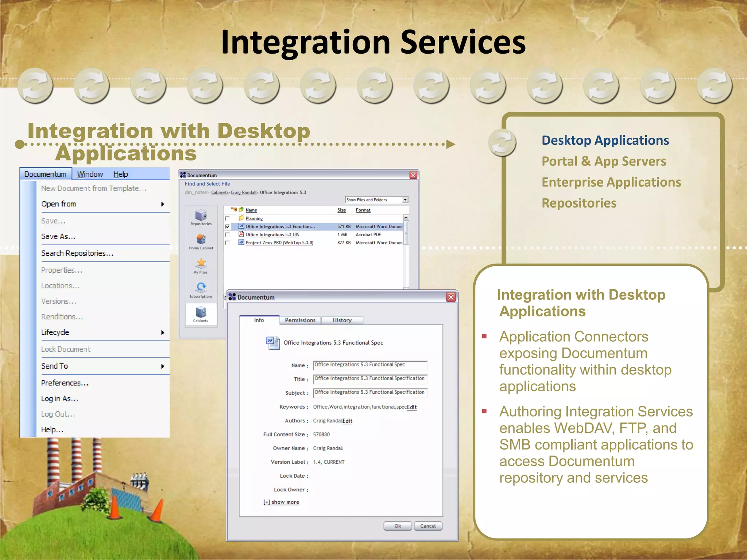
Task: Open the Window menu
Action: (90, 174)
